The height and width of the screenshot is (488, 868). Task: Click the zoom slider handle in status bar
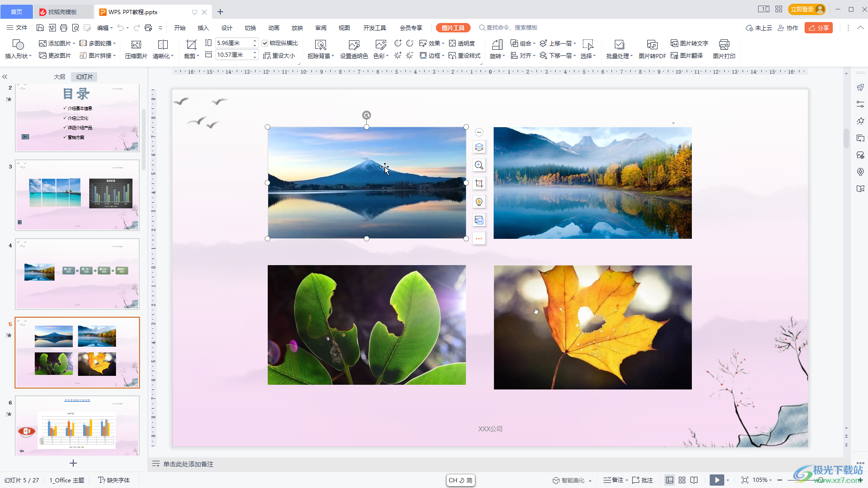(821, 480)
